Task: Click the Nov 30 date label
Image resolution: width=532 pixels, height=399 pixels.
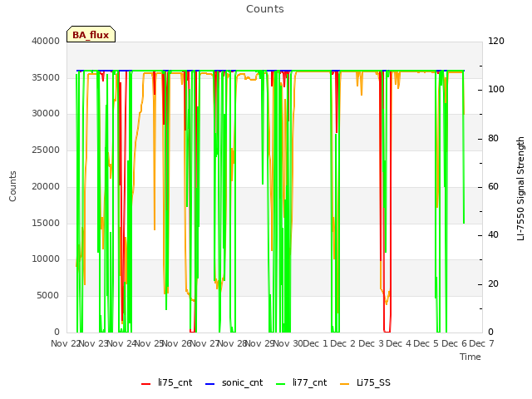Action: pyautogui.click(x=288, y=343)
